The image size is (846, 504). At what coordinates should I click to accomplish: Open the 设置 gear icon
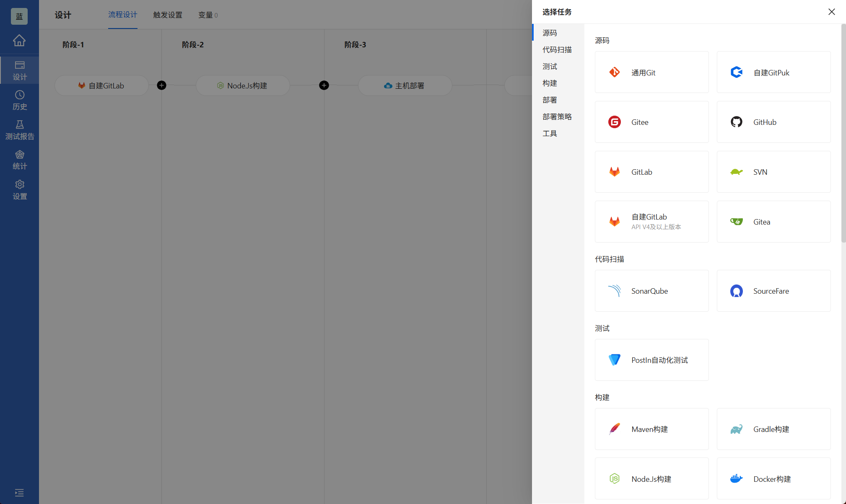click(19, 190)
